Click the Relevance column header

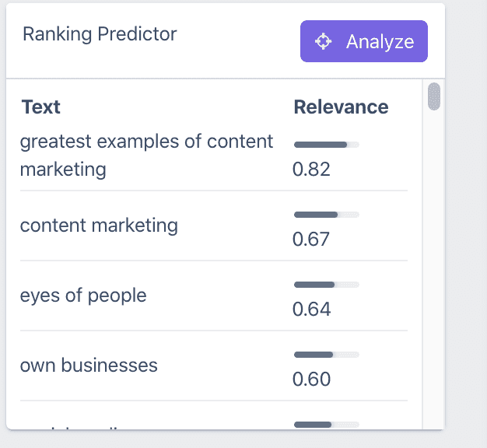341,107
